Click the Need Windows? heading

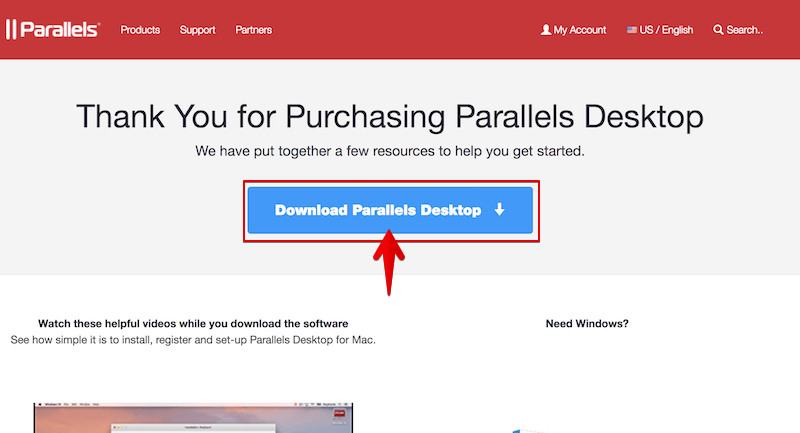[587, 324]
